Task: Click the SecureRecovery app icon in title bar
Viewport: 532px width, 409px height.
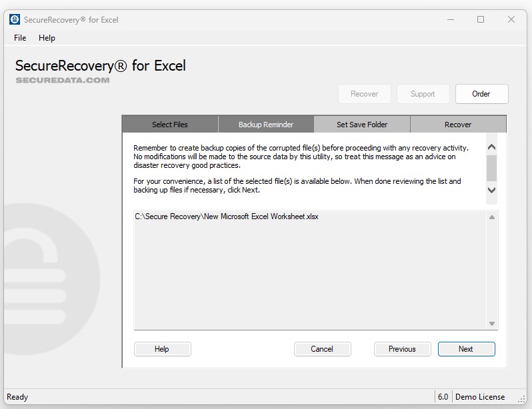Action: pos(15,19)
